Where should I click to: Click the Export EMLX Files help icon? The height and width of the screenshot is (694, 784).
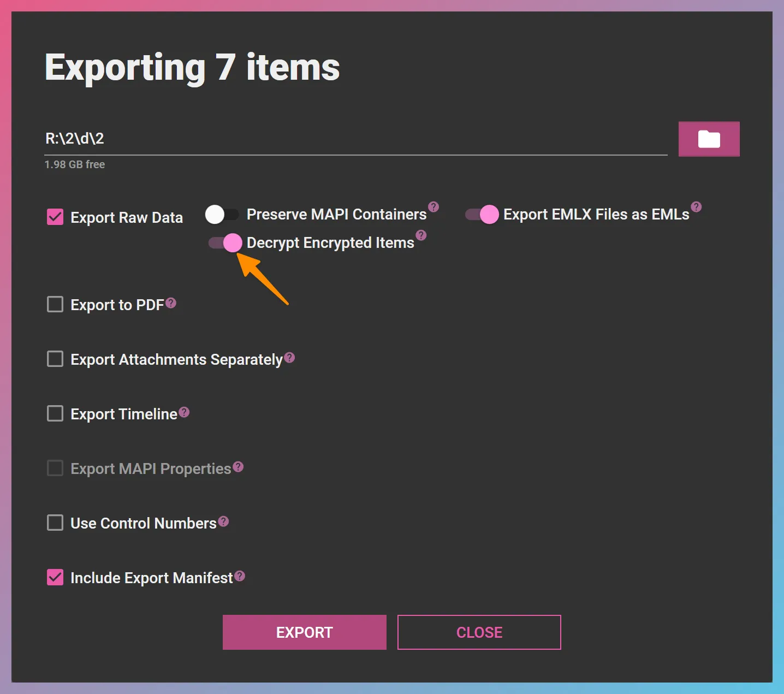pos(696,206)
